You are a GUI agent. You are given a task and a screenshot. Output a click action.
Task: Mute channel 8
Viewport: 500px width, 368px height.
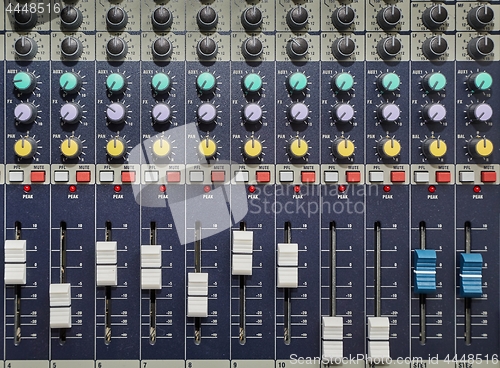pos(218,176)
